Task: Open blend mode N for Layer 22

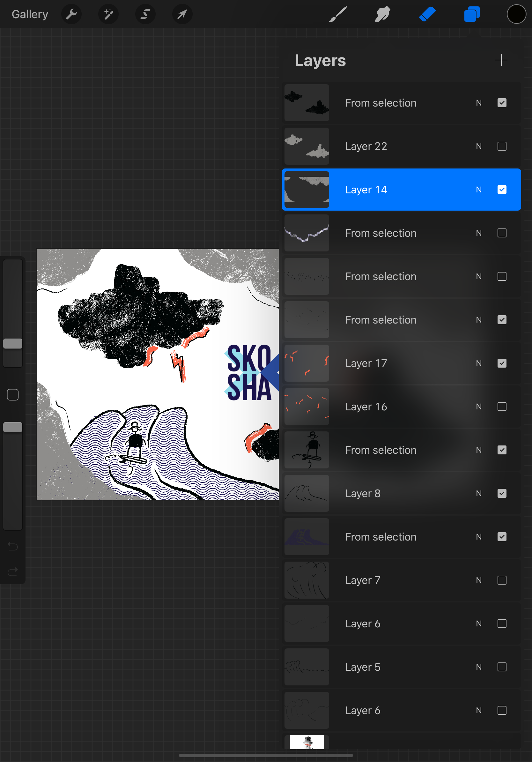Action: (x=479, y=146)
